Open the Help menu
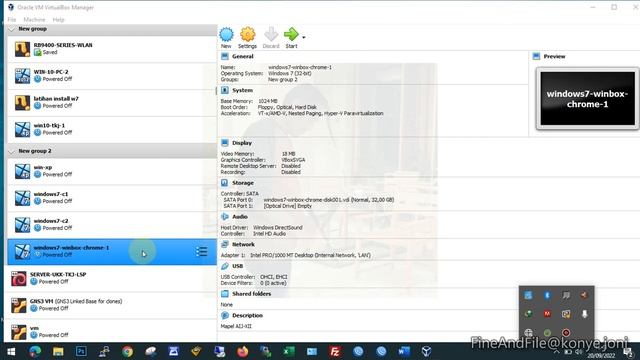 click(58, 20)
